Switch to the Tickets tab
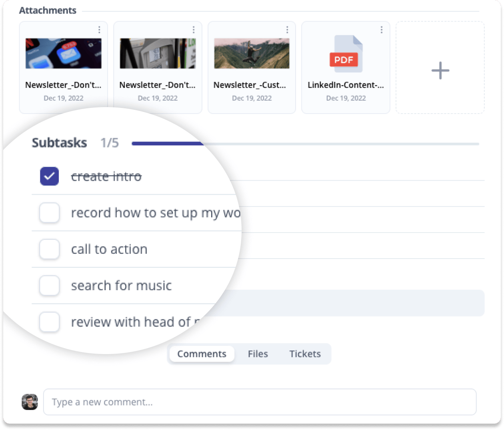504x430 pixels. (305, 354)
